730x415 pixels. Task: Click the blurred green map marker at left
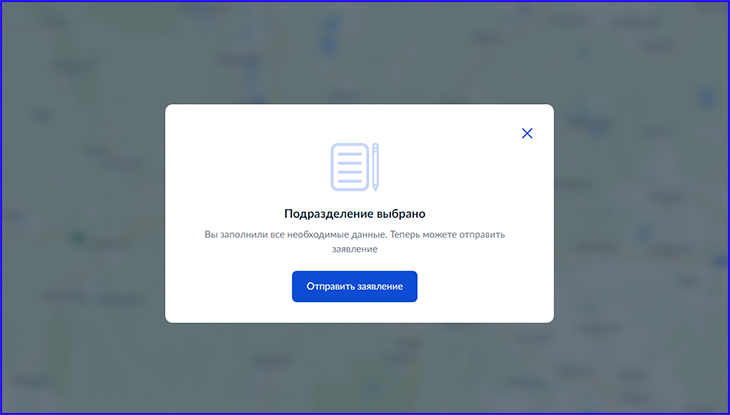pyautogui.click(x=77, y=239)
